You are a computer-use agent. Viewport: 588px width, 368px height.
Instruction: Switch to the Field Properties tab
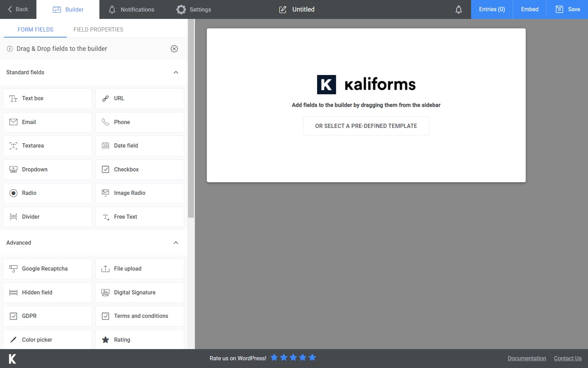coord(98,29)
